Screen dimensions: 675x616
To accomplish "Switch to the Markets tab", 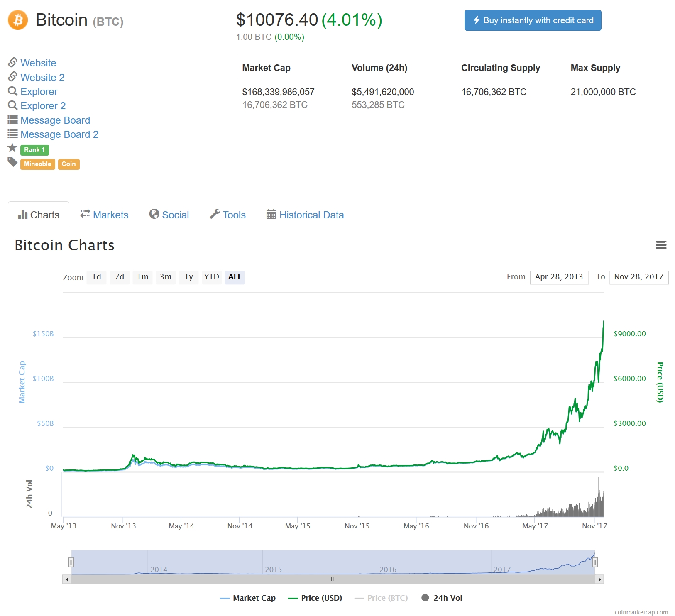I will pyautogui.click(x=105, y=215).
